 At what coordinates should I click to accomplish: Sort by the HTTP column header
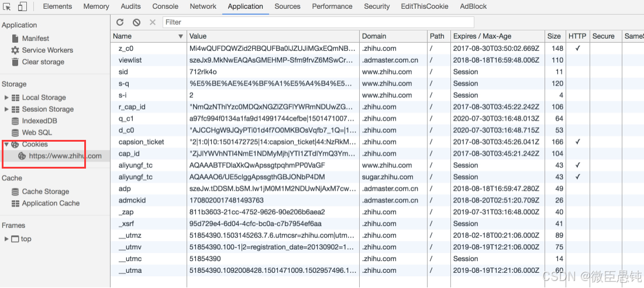577,36
